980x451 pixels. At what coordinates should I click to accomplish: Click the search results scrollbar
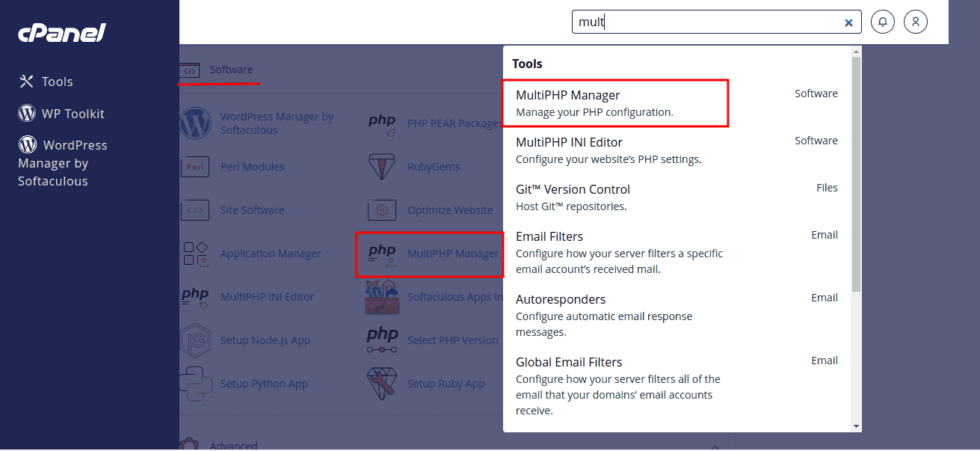856,172
